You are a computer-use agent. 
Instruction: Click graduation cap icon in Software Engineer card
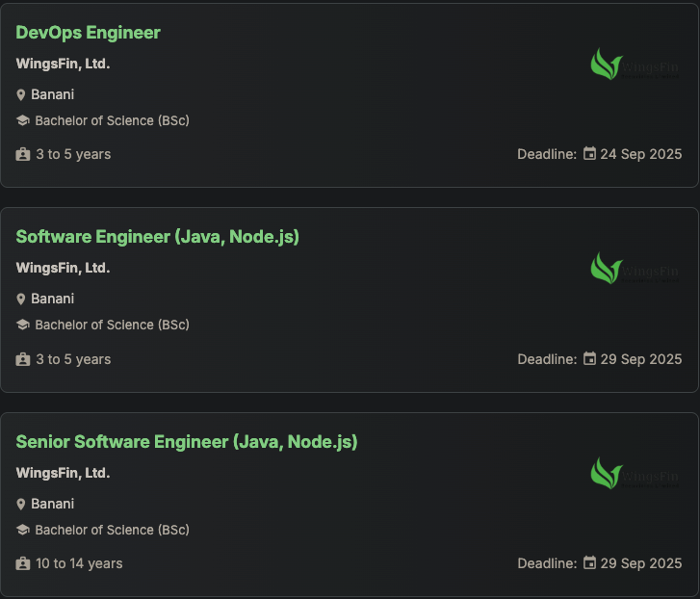[23, 326]
